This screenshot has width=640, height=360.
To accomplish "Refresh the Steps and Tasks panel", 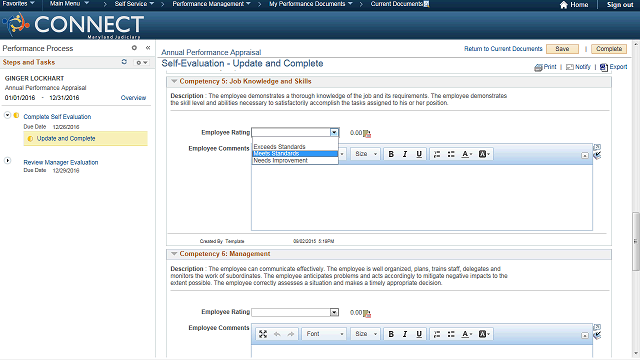I will tap(124, 62).
